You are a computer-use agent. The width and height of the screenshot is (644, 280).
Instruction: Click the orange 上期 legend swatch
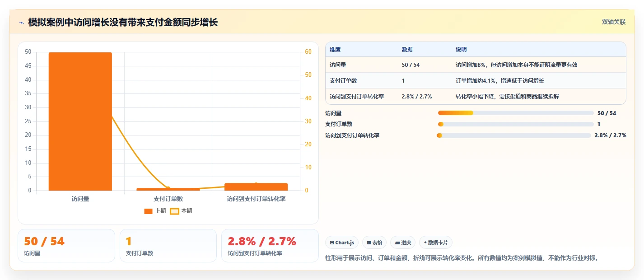tap(148, 211)
